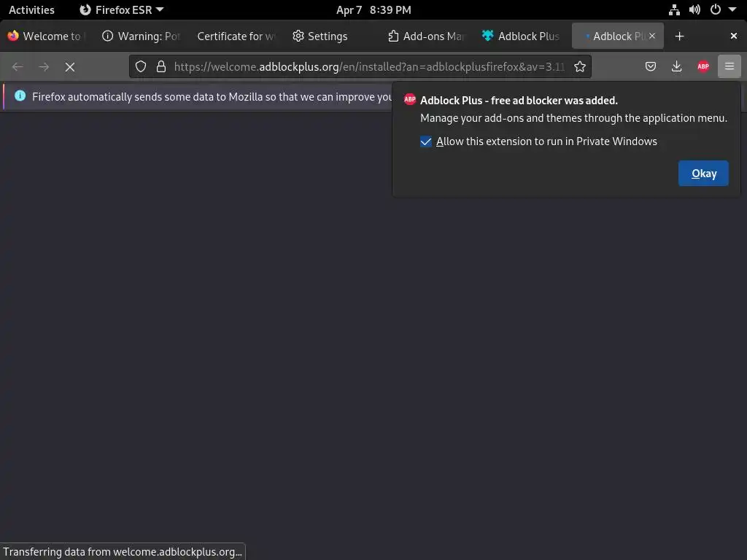Click the Adblock Plus free ad blocker was added heading

click(x=519, y=101)
